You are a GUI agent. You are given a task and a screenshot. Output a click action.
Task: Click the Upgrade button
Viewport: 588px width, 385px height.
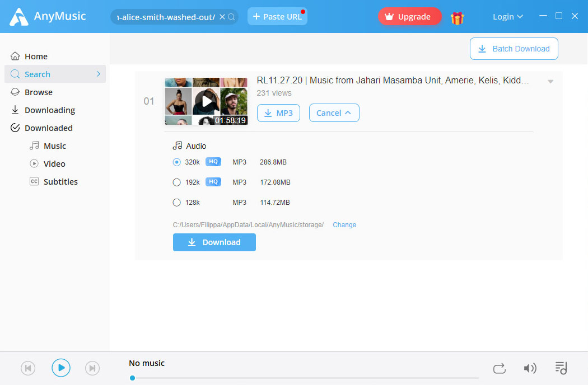[409, 16]
